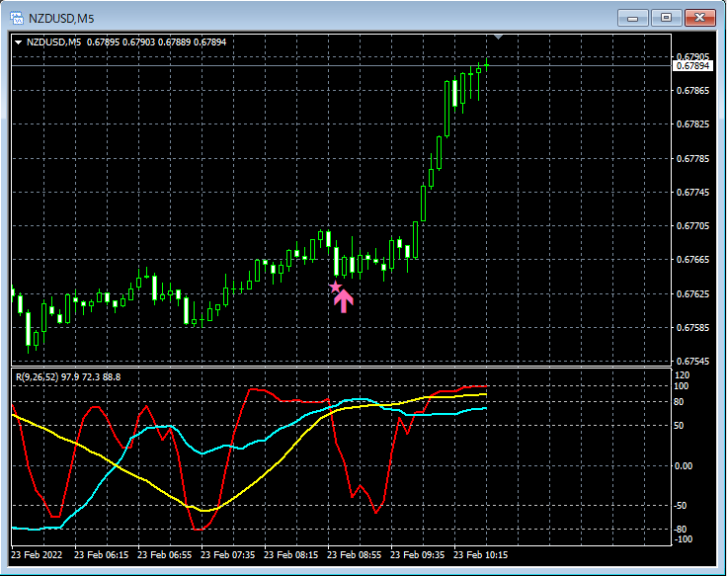Click the NZDUSD,M5 OHLC header text
This screenshot has width=728, height=576.
tap(126, 42)
